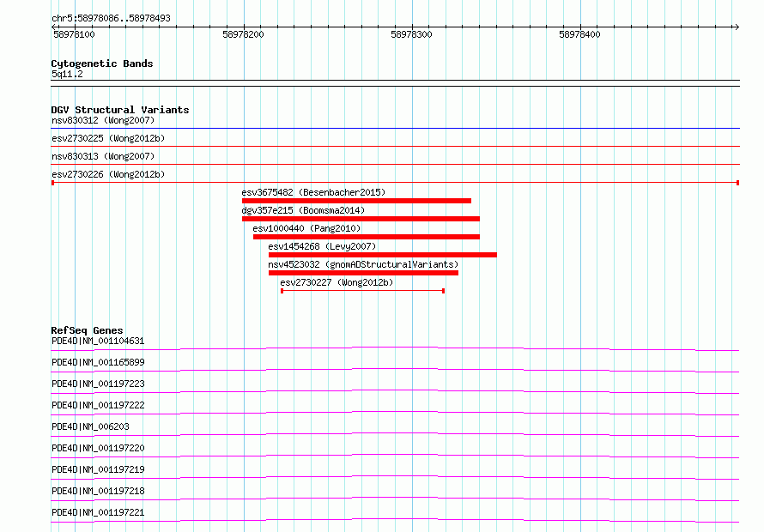Click the red bar for esv1454268

point(383,255)
